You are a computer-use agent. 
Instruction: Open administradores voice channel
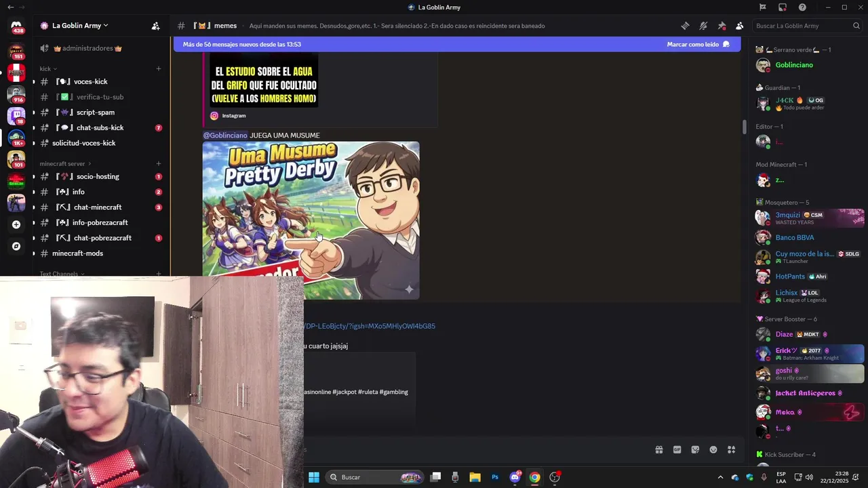(100, 48)
